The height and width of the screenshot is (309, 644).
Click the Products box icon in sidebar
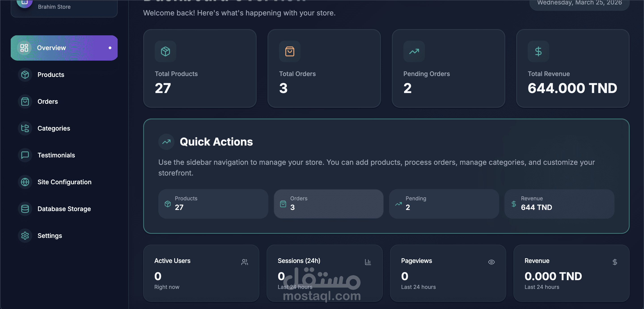click(x=25, y=74)
